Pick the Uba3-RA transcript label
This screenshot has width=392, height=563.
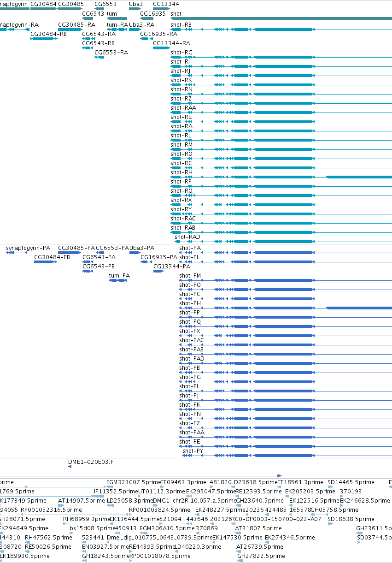coord(142,24)
